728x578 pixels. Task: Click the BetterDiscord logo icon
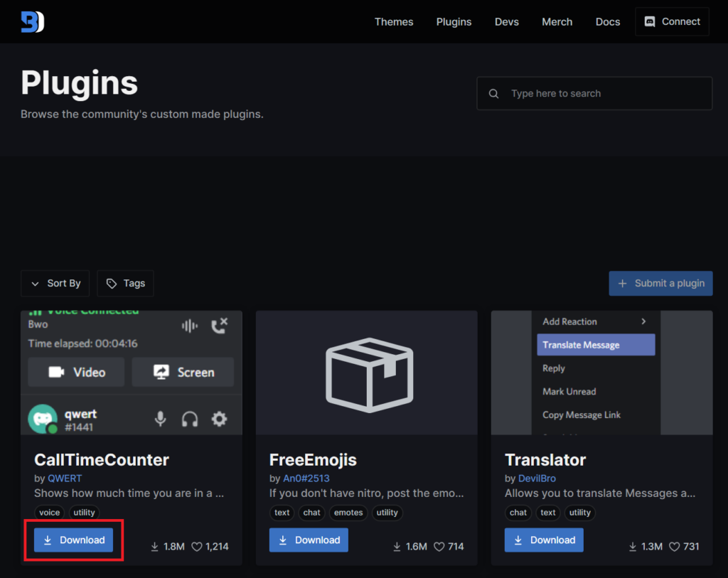click(x=32, y=22)
